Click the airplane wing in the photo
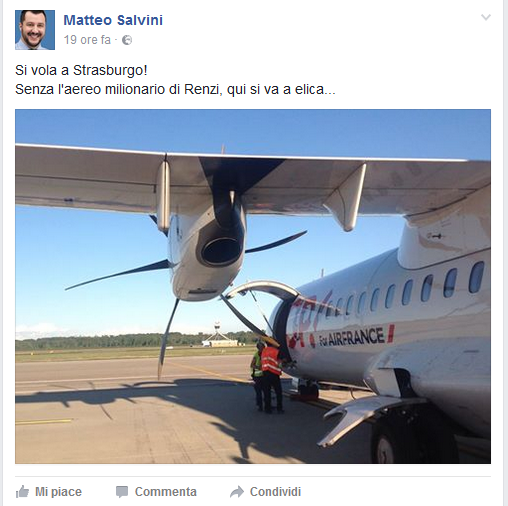This screenshot has height=506, width=508. 252,185
